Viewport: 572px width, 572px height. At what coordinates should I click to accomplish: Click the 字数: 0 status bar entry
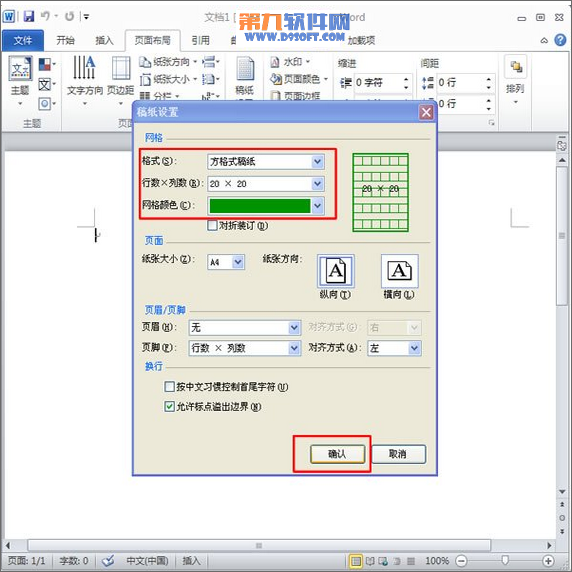[74, 561]
